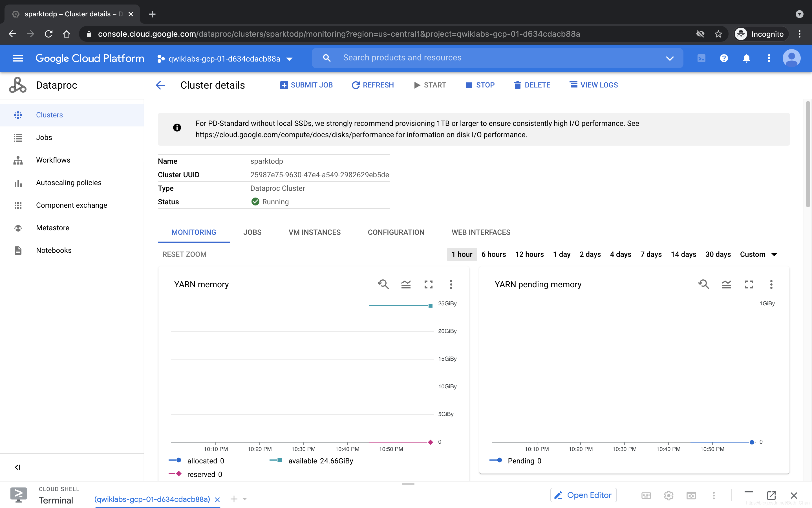Add a new Cloud Shell terminal tab

234,499
